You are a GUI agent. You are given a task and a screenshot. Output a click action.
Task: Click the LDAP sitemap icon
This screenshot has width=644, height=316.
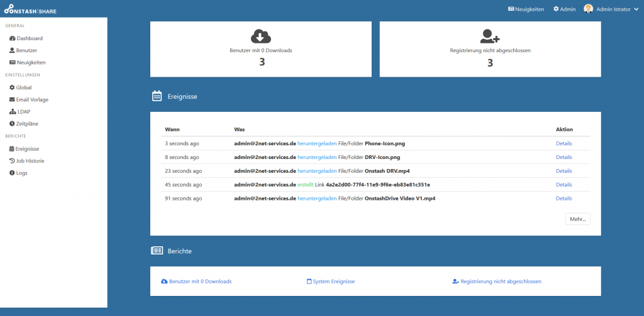coord(13,112)
